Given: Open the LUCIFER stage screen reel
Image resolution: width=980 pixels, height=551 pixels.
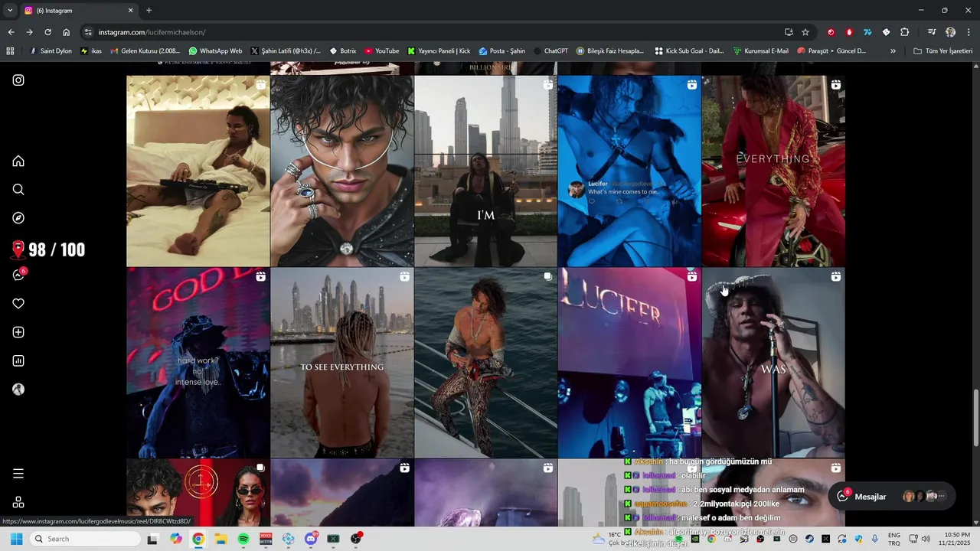Looking at the screenshot, I should tap(629, 363).
